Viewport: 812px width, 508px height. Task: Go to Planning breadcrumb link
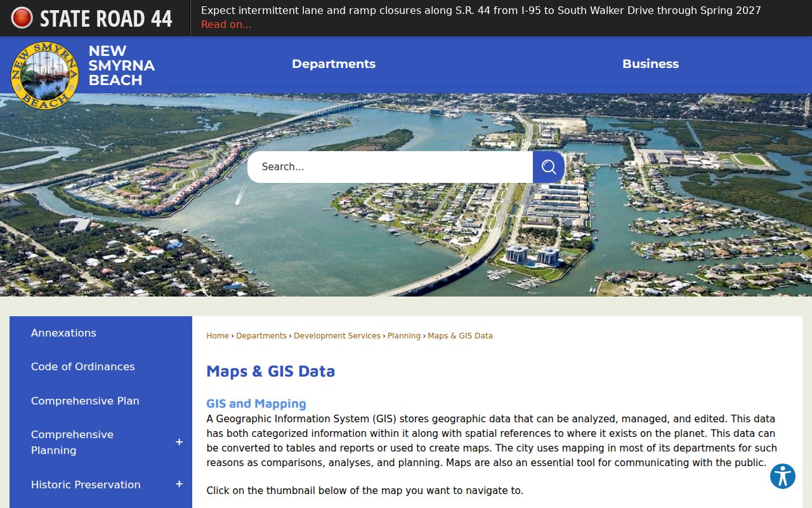coord(404,336)
